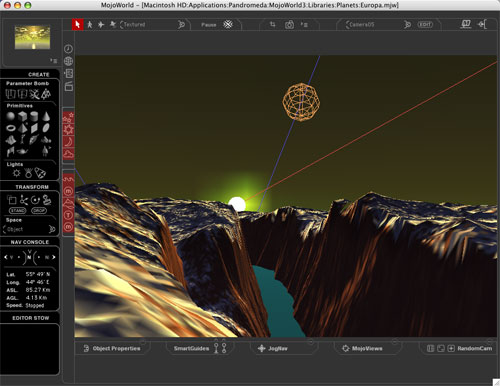Toggle first SmartGuides marker icon
This screenshot has width=500, height=386.
[x=216, y=348]
